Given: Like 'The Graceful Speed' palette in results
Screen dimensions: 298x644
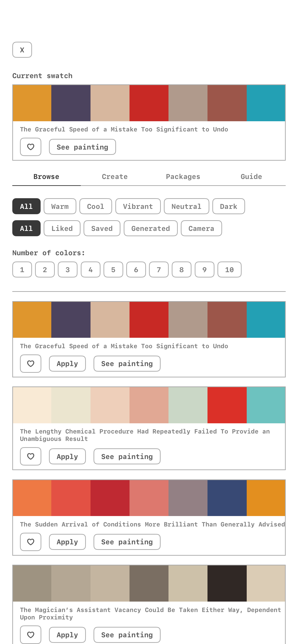Looking at the screenshot, I should [30, 363].
